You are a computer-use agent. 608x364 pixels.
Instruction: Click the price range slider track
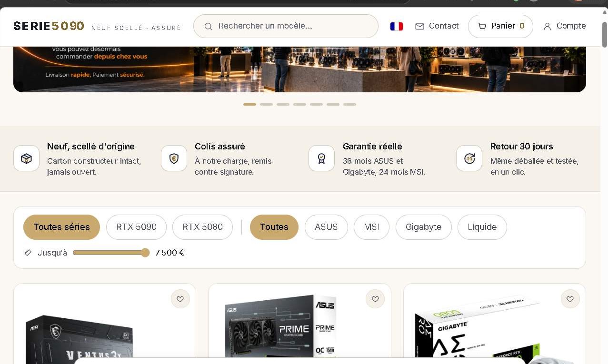[111, 253]
